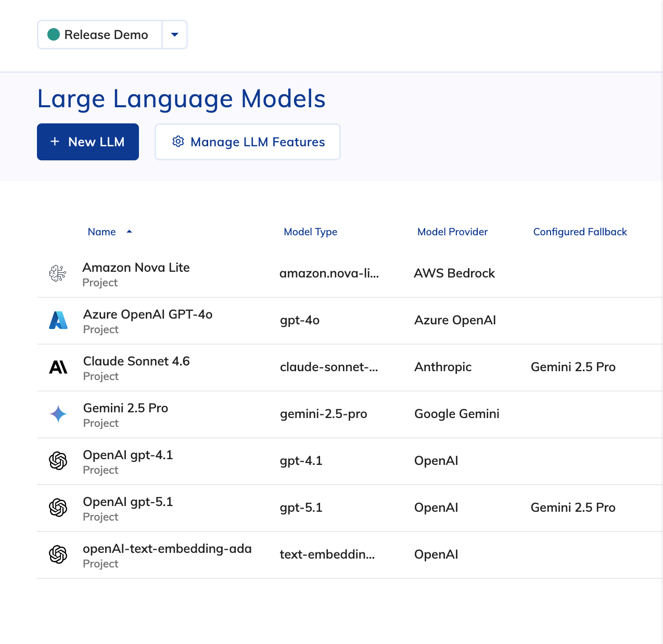Screen dimensions: 663x644
Task: Click the green Release Demo status dot
Action: click(x=54, y=35)
